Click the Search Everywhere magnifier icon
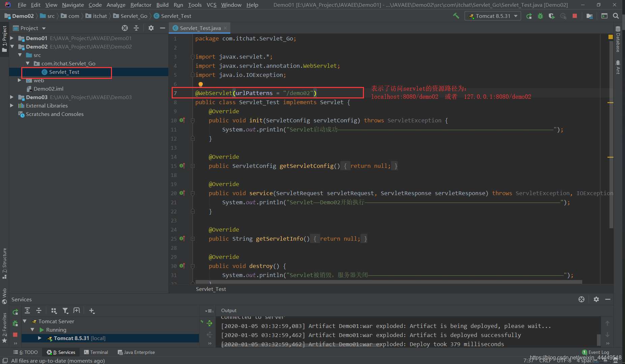 pos(616,16)
